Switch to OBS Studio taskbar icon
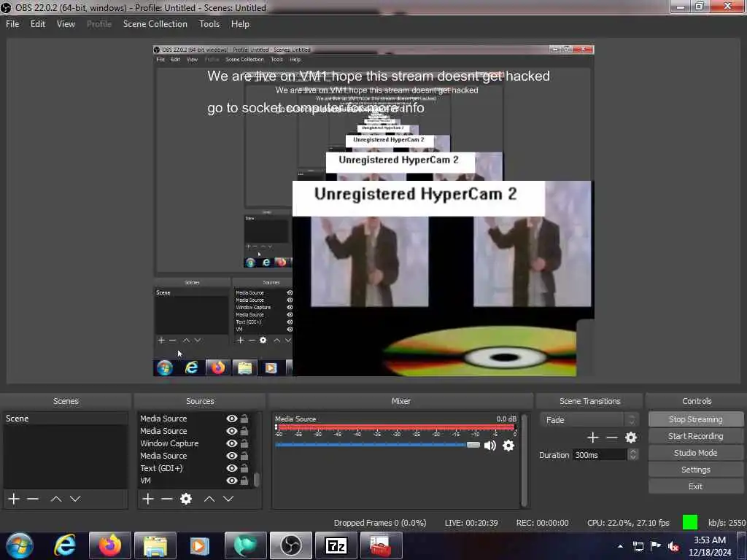Viewport: 747px width, 560px height. pos(290,545)
